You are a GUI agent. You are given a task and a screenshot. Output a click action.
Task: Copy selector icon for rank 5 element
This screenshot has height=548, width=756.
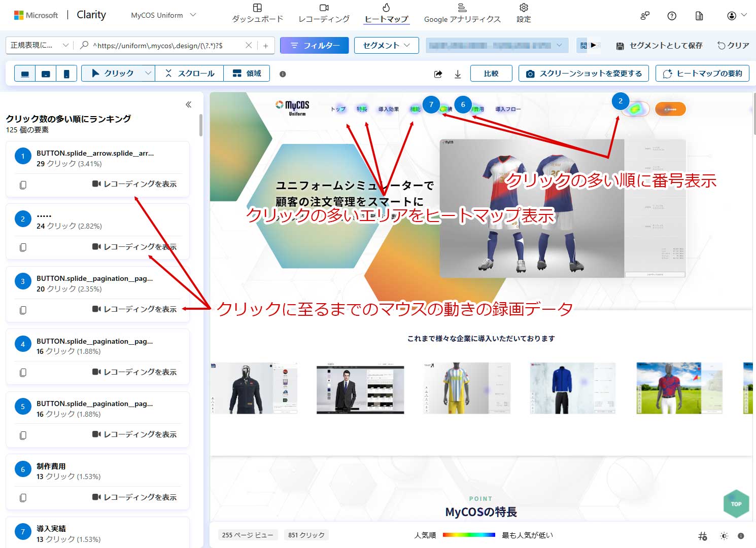[23, 435]
